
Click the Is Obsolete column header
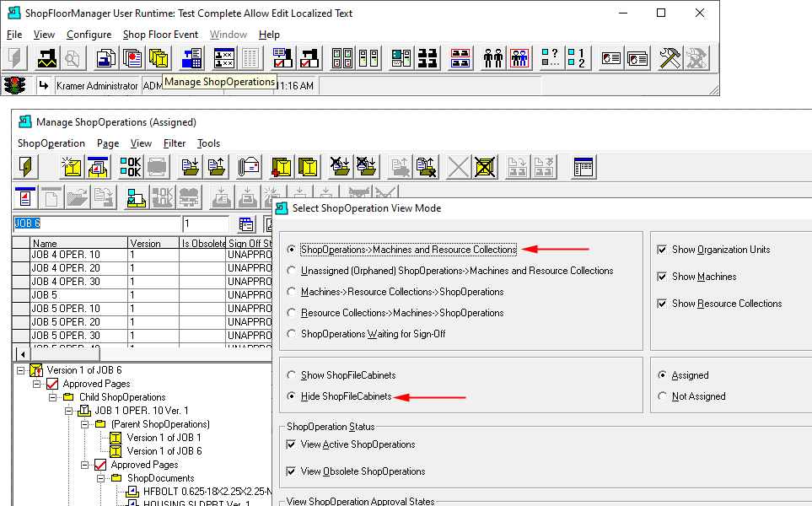(202, 243)
